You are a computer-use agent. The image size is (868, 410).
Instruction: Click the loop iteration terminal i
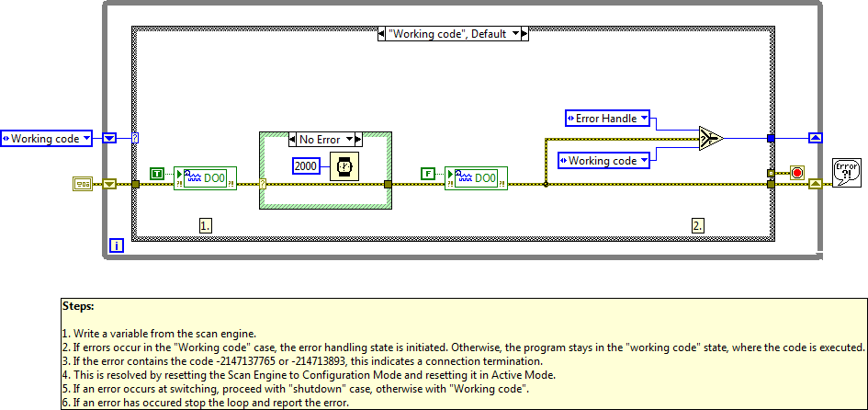click(117, 245)
